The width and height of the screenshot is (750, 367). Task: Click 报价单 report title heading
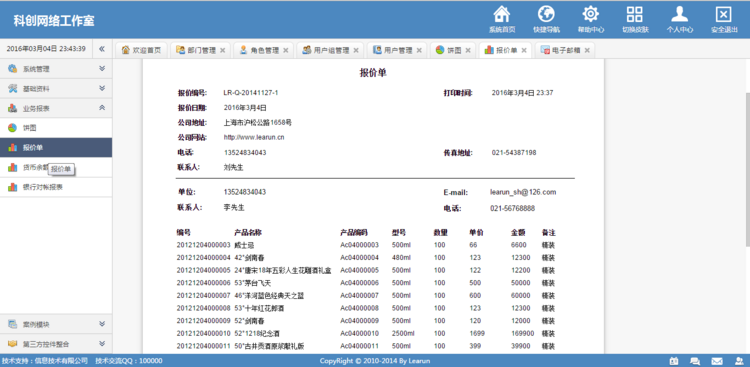(373, 73)
